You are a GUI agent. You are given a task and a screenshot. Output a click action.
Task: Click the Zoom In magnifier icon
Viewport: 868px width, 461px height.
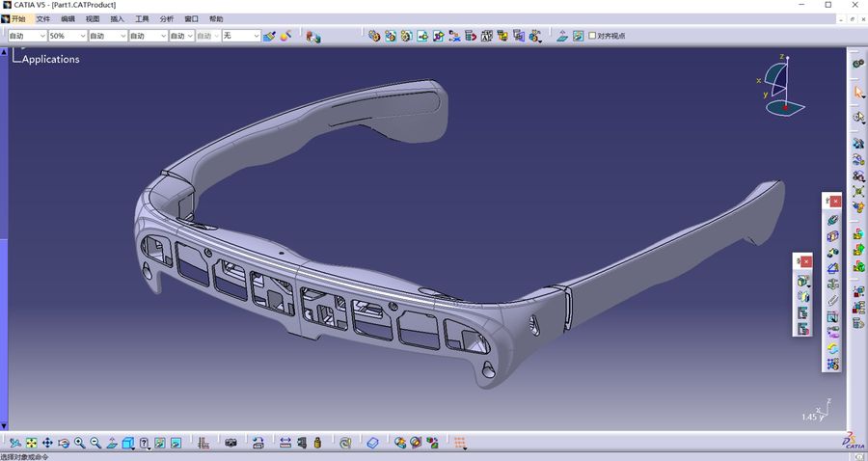80,443
